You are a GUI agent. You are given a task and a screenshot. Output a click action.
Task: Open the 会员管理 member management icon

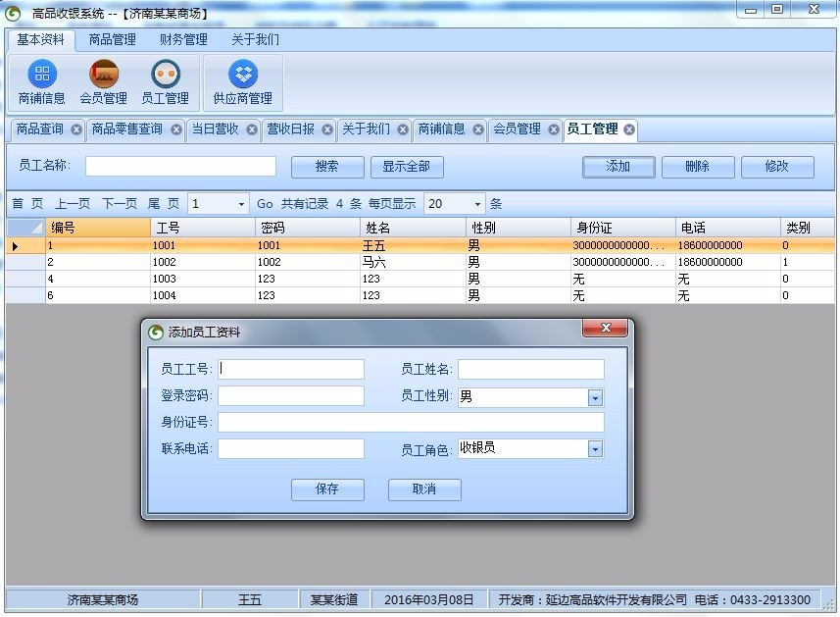coord(103,82)
